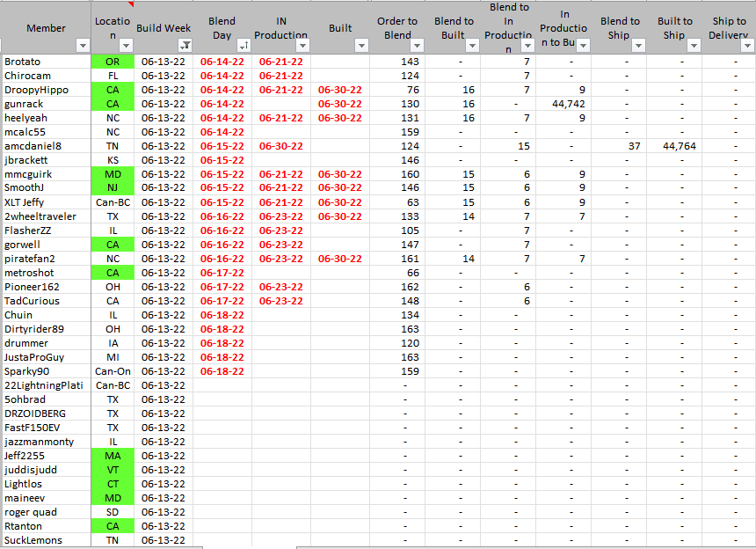This screenshot has width=756, height=549.
Task: Expand the Built column filter dropdown
Action: [360, 45]
